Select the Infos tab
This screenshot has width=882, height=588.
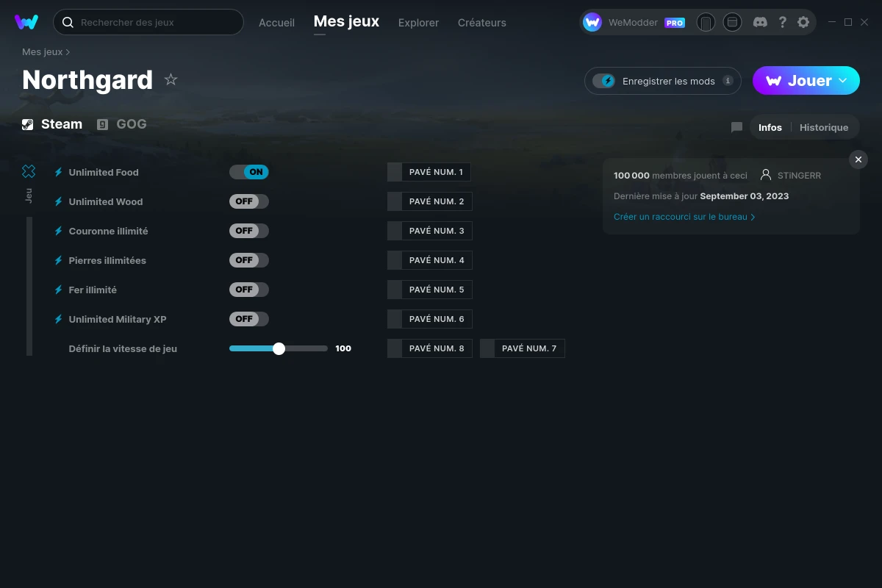[x=770, y=127]
